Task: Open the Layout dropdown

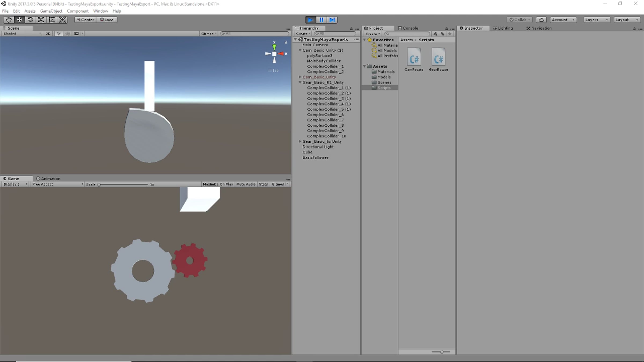Action: pos(627,20)
